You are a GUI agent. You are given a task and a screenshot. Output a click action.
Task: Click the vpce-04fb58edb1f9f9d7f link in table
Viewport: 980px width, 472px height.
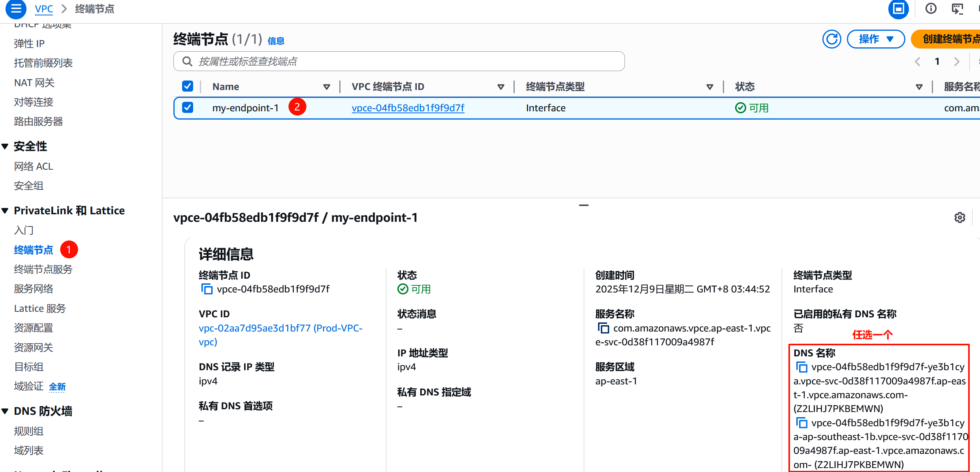click(x=408, y=108)
